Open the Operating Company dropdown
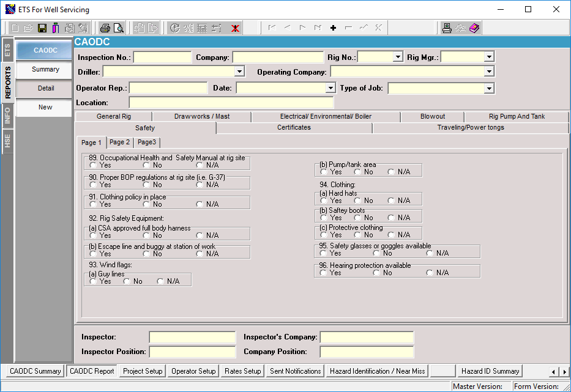 [x=489, y=72]
